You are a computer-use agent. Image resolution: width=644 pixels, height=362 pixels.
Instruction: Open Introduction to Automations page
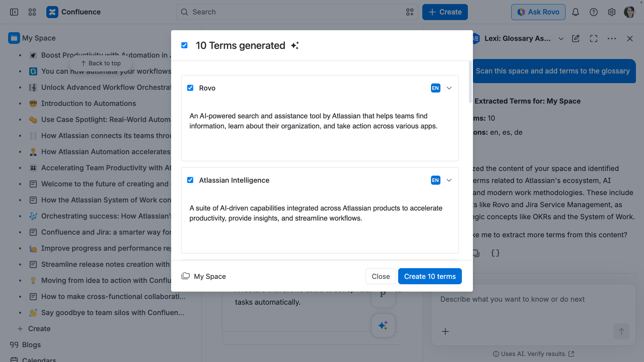click(89, 104)
